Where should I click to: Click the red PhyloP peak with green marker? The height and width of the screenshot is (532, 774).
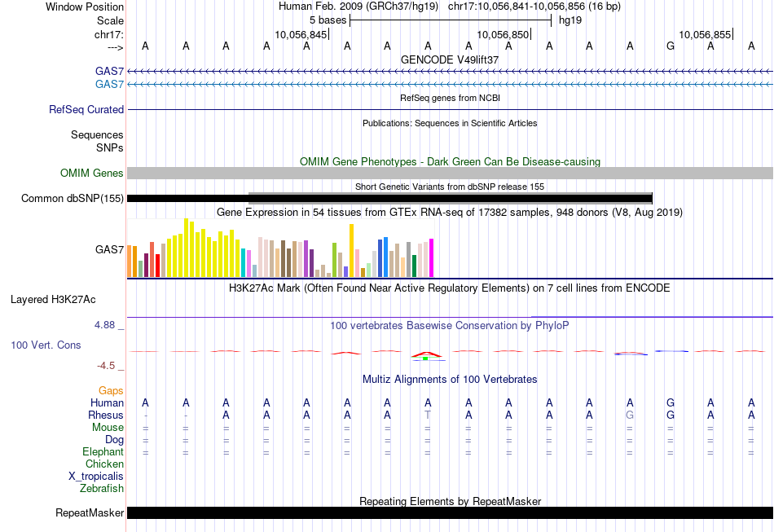click(x=428, y=355)
